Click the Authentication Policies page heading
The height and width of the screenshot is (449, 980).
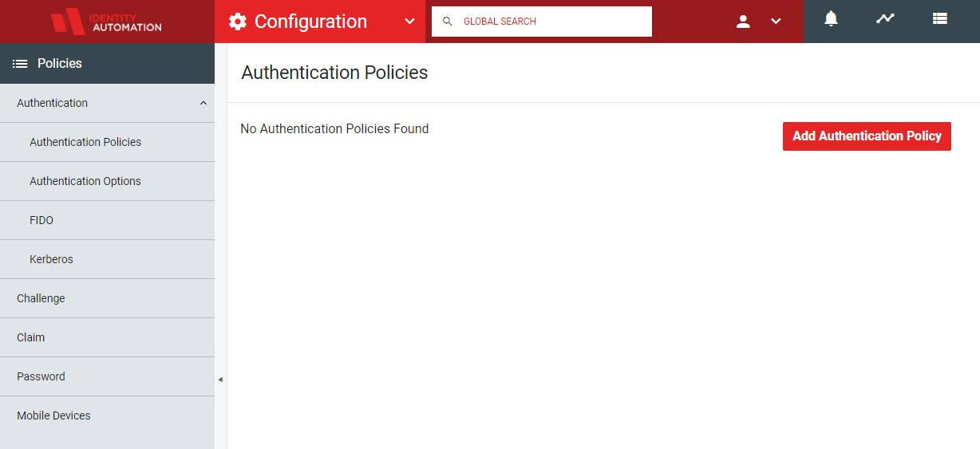[334, 73]
